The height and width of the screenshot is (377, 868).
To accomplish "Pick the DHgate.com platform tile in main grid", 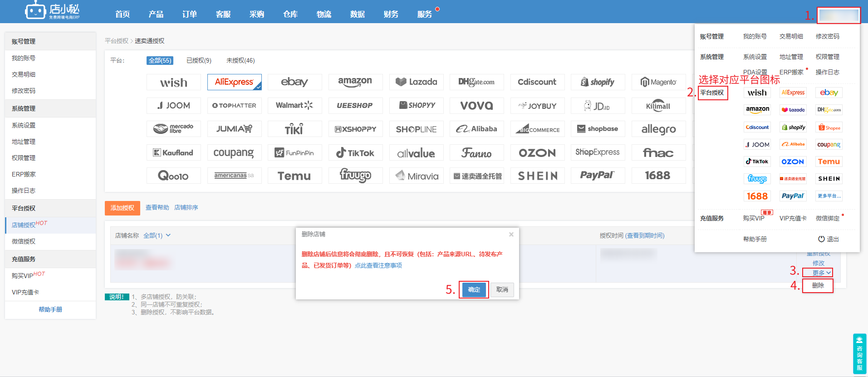I will (477, 82).
